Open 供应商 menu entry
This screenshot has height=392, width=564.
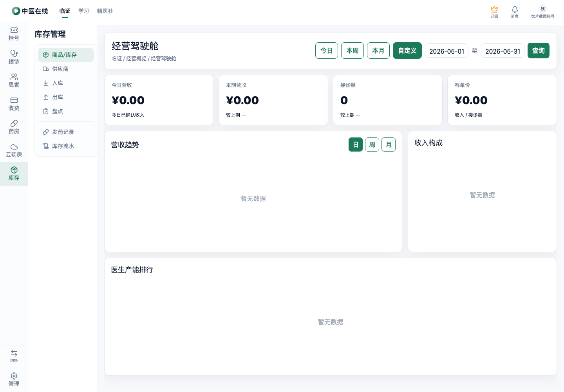66,69
